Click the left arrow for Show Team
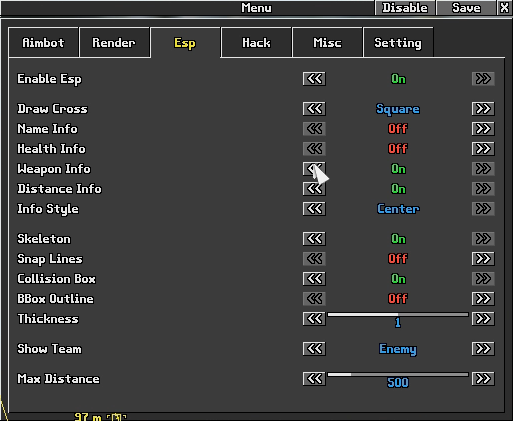Viewport: 513px width, 421px height. (314, 349)
